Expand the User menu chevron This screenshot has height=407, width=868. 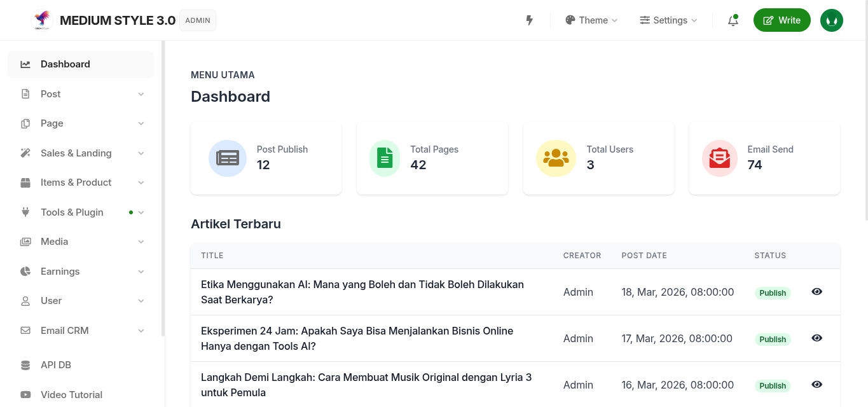tap(141, 301)
